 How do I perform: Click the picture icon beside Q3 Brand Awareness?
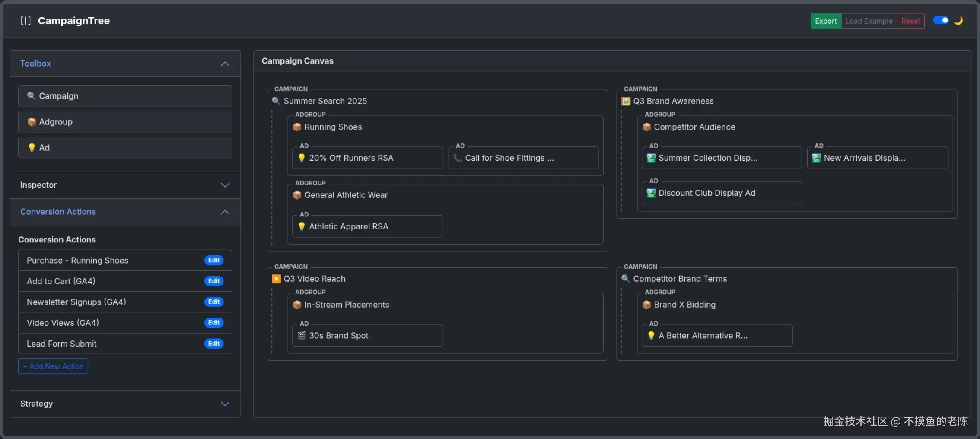coord(626,101)
